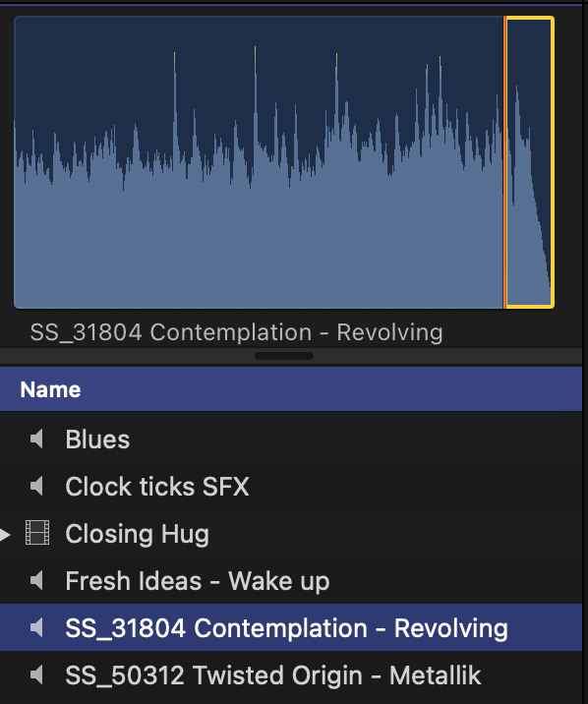Select the Clock ticks SFX clip

(291, 487)
